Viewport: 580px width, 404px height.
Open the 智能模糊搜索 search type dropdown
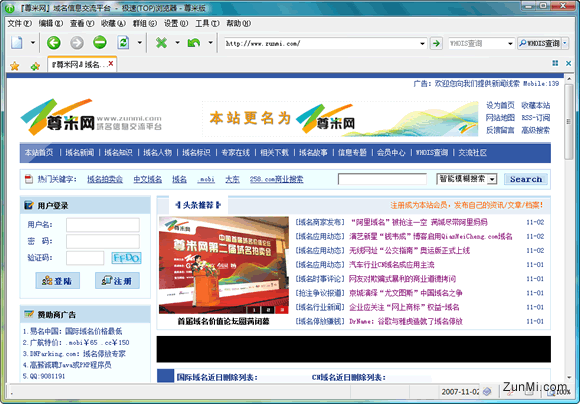pyautogui.click(x=492, y=179)
